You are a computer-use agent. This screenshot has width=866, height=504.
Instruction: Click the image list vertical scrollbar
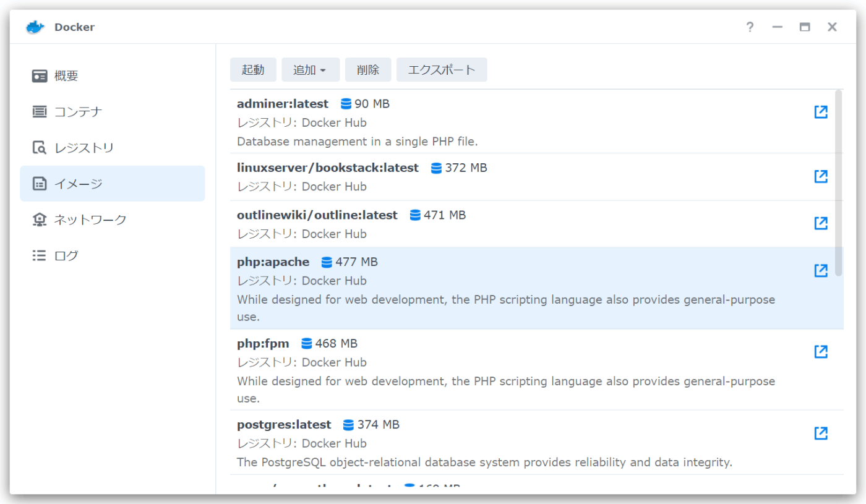tap(839, 183)
